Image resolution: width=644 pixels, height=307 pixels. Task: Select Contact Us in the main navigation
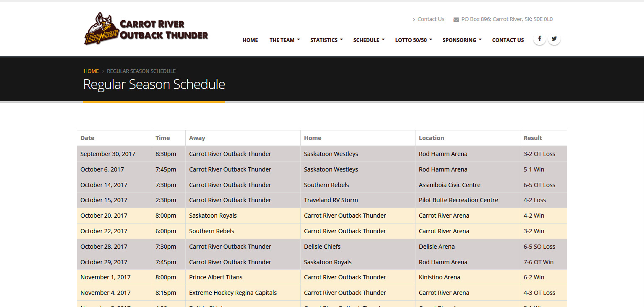pyautogui.click(x=508, y=40)
